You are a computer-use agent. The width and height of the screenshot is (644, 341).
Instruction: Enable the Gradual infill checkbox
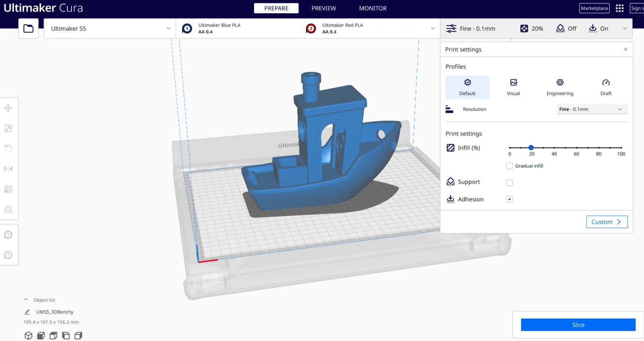[x=509, y=166]
